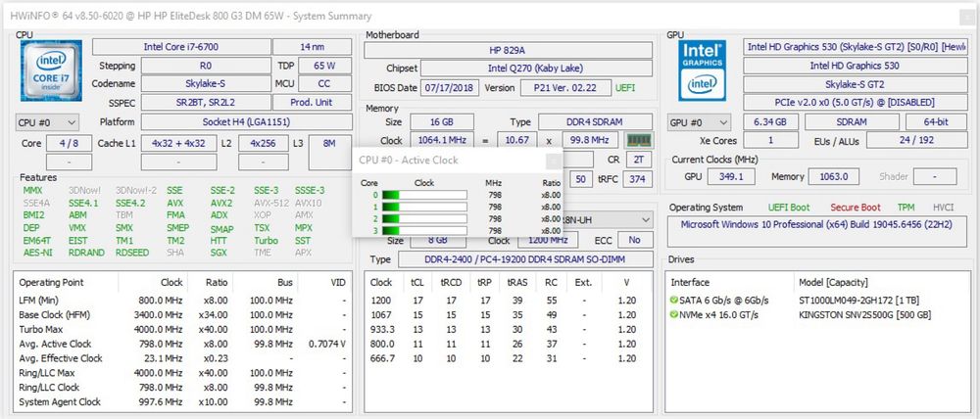Open the CPU #0 selector dropdown

point(47,123)
